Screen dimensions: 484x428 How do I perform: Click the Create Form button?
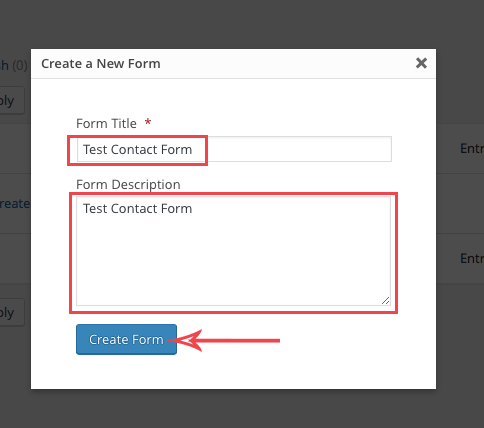[x=126, y=339]
